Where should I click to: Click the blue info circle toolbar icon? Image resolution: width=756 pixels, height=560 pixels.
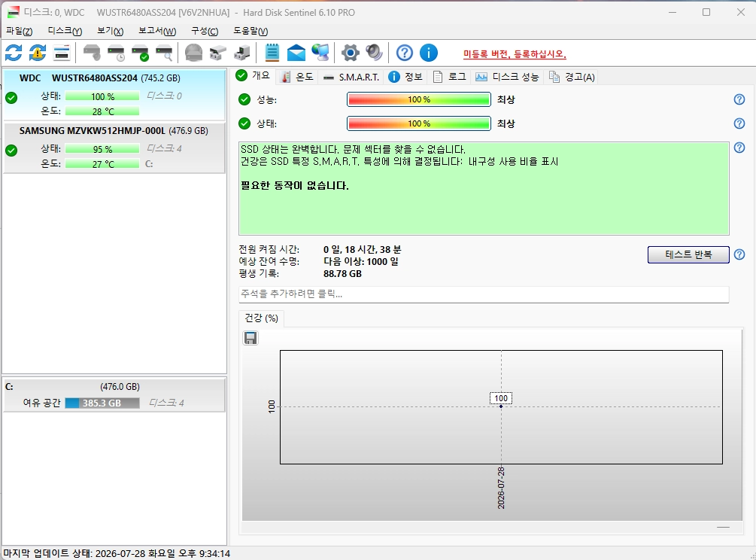429,53
